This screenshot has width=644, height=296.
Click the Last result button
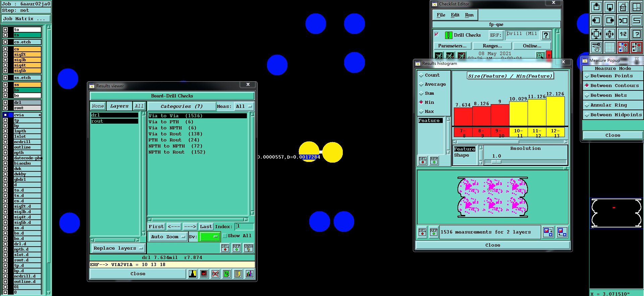[206, 227]
